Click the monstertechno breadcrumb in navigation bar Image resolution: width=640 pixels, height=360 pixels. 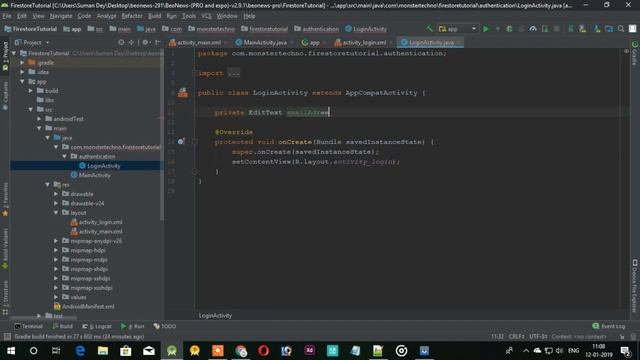click(211, 29)
